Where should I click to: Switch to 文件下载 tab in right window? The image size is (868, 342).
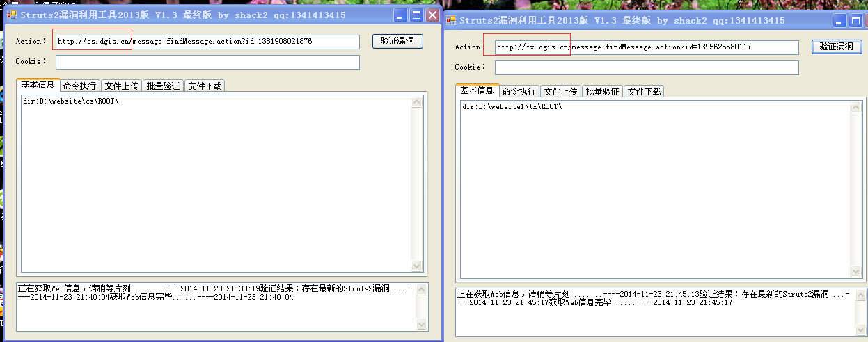[x=645, y=92]
